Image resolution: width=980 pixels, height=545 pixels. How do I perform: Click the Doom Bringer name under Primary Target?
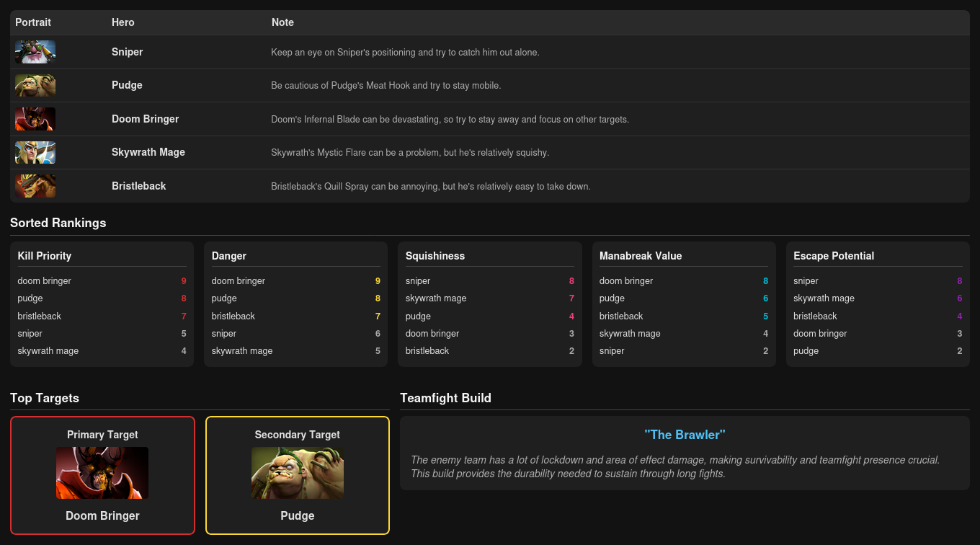[x=102, y=516]
